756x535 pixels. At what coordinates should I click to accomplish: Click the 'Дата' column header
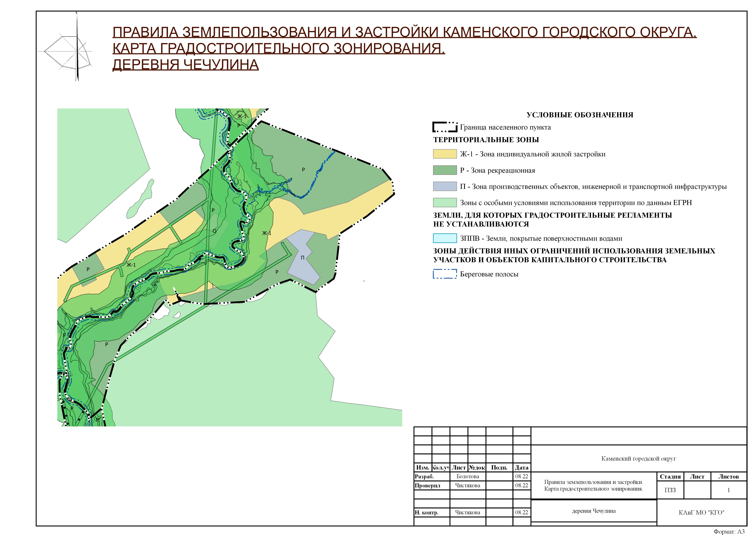(522, 467)
